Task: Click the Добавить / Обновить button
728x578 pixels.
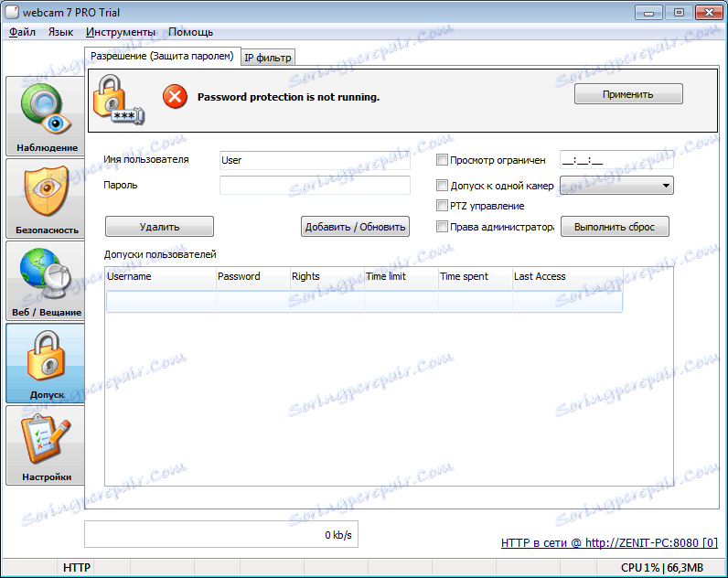Action: [x=355, y=227]
